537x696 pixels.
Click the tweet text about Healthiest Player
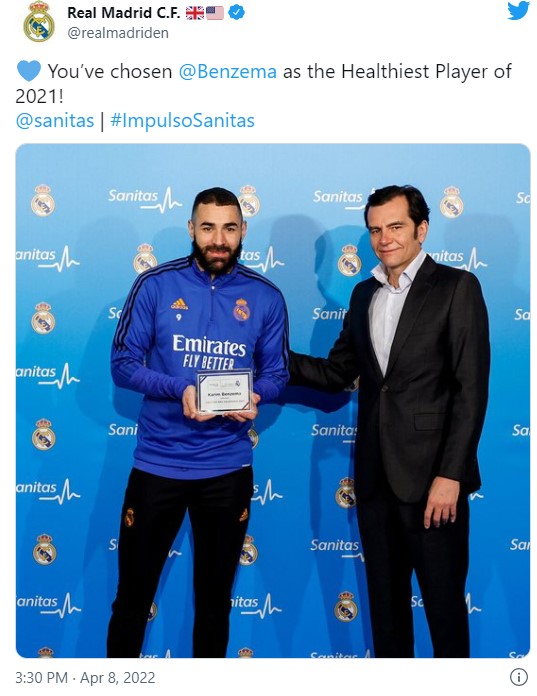[264, 83]
